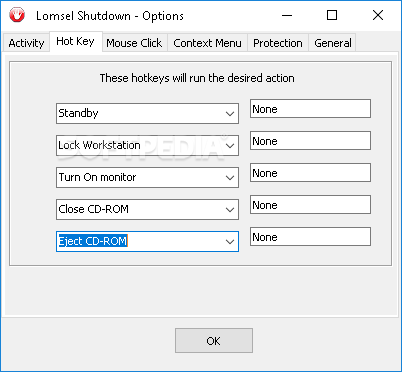Go to the Context Menu tab
The height and width of the screenshot is (372, 402).
tap(207, 43)
